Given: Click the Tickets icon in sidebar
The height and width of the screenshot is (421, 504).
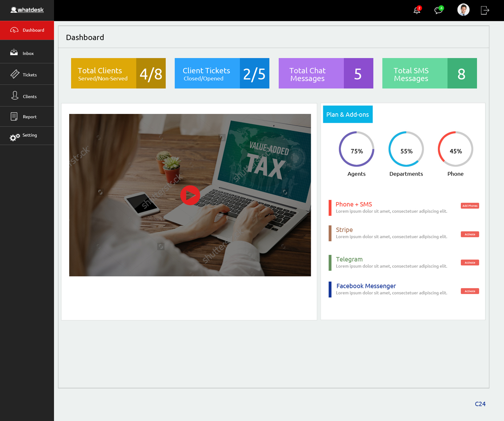Looking at the screenshot, I should (15, 74).
